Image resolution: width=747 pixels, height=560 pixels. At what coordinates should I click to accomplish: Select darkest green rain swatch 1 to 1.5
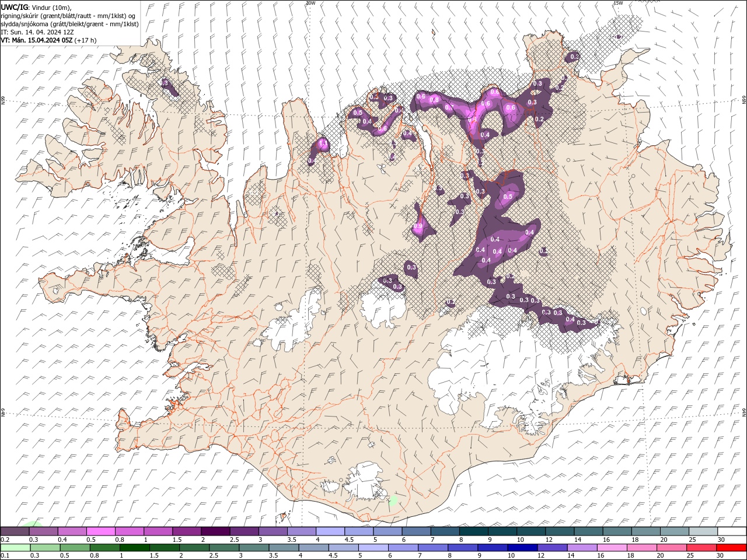pyautogui.click(x=134, y=548)
